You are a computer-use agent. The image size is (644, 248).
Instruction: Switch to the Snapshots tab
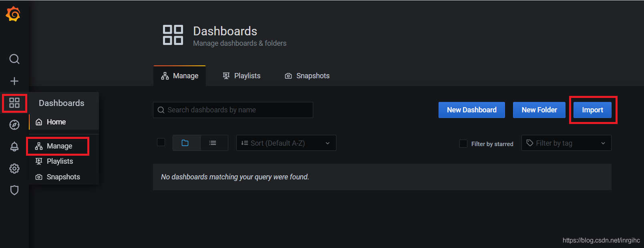point(307,76)
